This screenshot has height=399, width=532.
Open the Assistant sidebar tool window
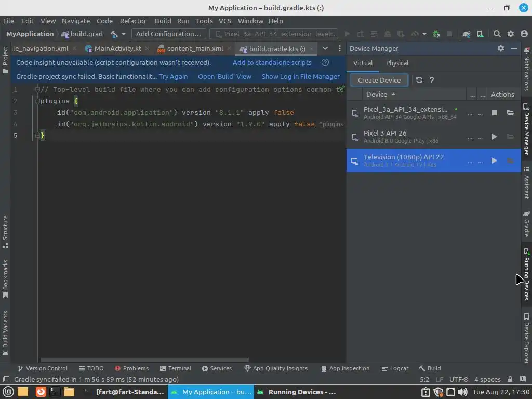pyautogui.click(x=527, y=182)
